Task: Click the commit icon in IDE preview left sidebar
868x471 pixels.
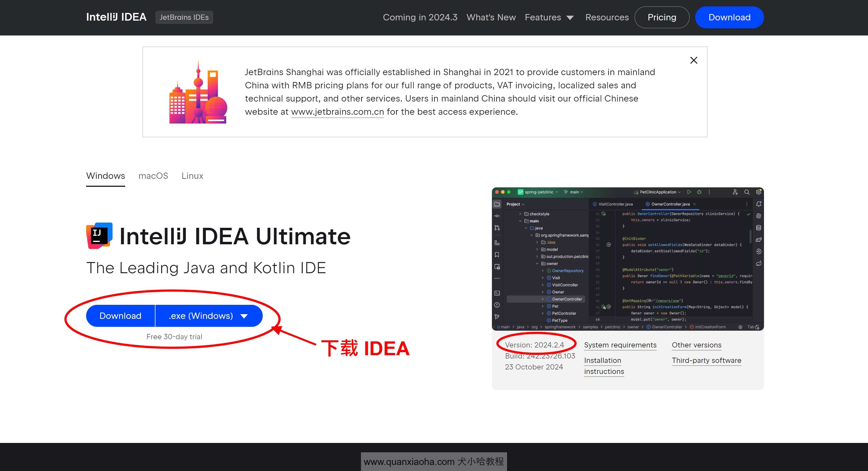Action: [497, 216]
